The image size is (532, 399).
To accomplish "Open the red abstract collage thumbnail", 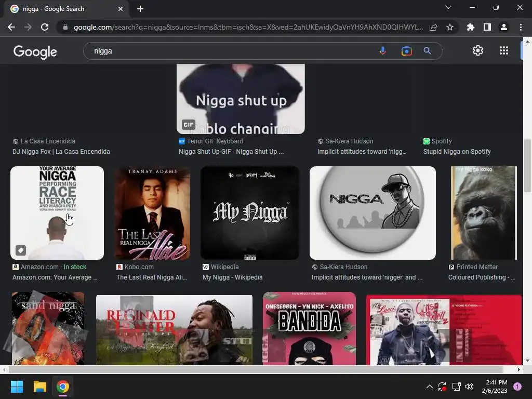I will click(x=48, y=328).
